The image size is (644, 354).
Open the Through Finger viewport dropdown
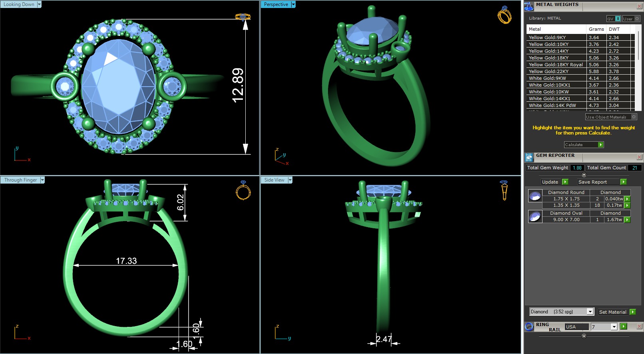42,180
